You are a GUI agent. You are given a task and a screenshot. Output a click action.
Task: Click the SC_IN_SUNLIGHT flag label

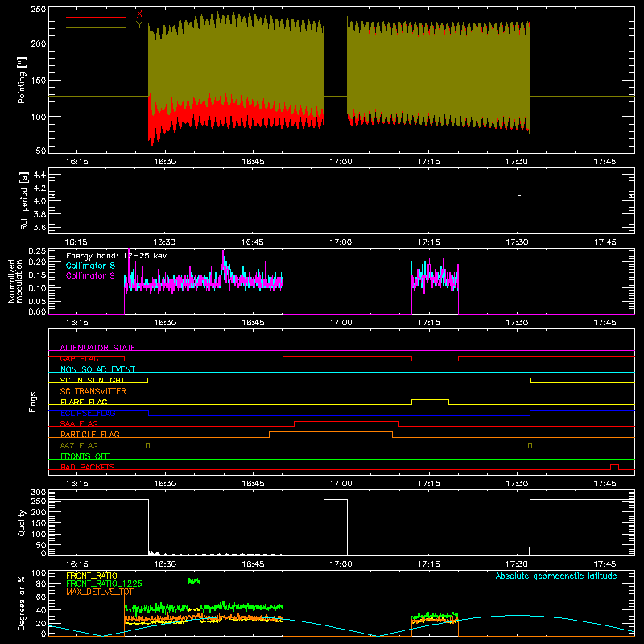pyautogui.click(x=93, y=380)
